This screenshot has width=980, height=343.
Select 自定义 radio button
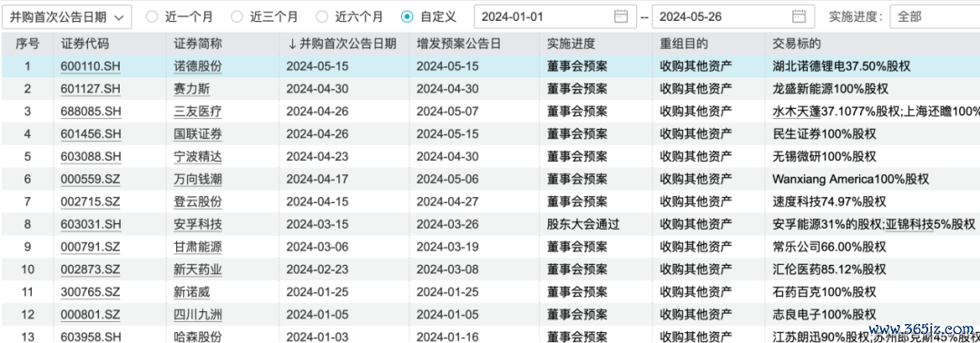[x=407, y=17]
